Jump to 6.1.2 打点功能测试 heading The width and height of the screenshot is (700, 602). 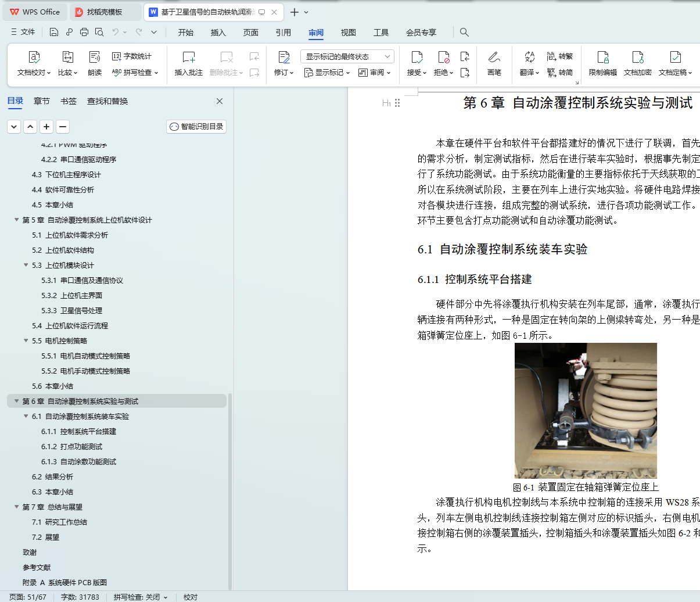click(71, 447)
